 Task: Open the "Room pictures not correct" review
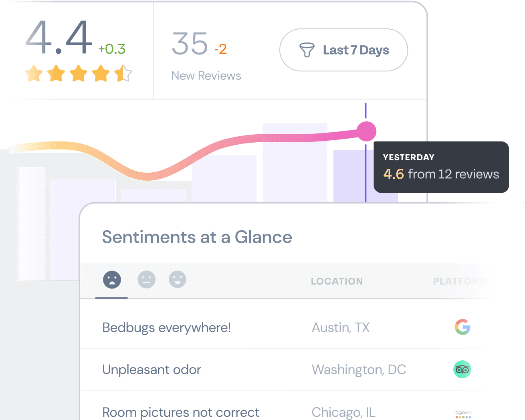pos(181,412)
